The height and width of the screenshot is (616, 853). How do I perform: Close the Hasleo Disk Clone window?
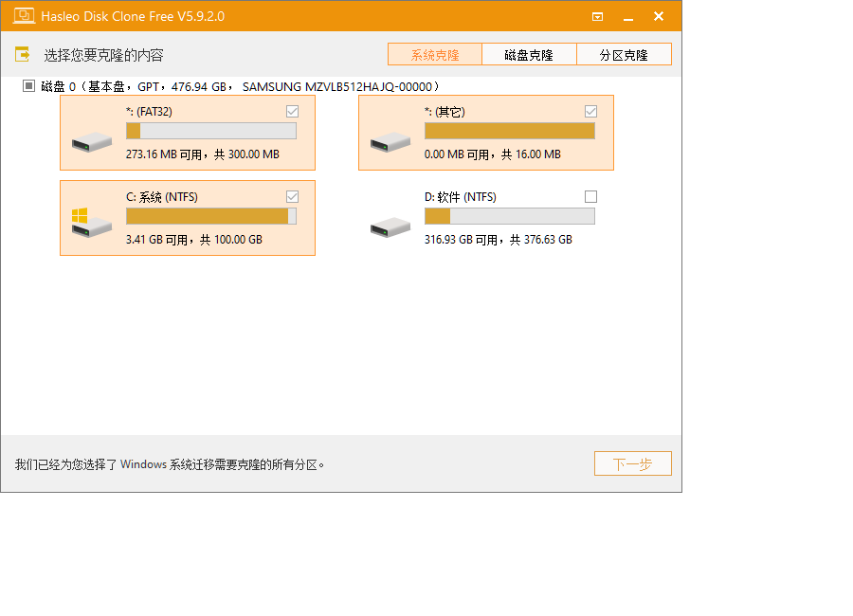659,16
